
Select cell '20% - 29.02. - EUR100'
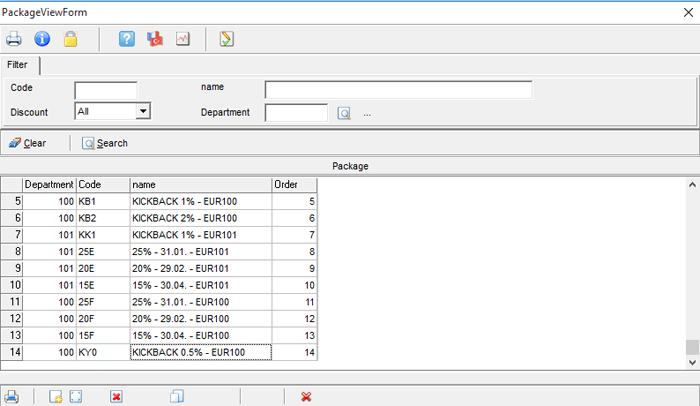point(200,318)
